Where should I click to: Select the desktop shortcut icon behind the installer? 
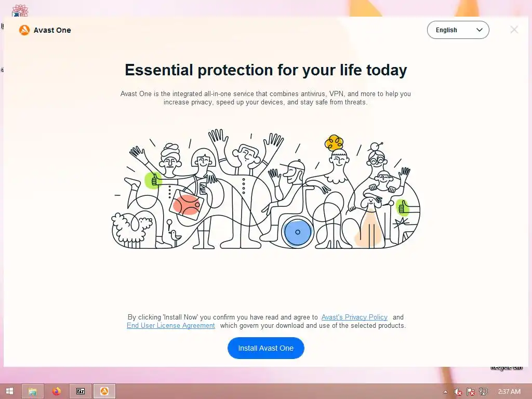[x=20, y=10]
